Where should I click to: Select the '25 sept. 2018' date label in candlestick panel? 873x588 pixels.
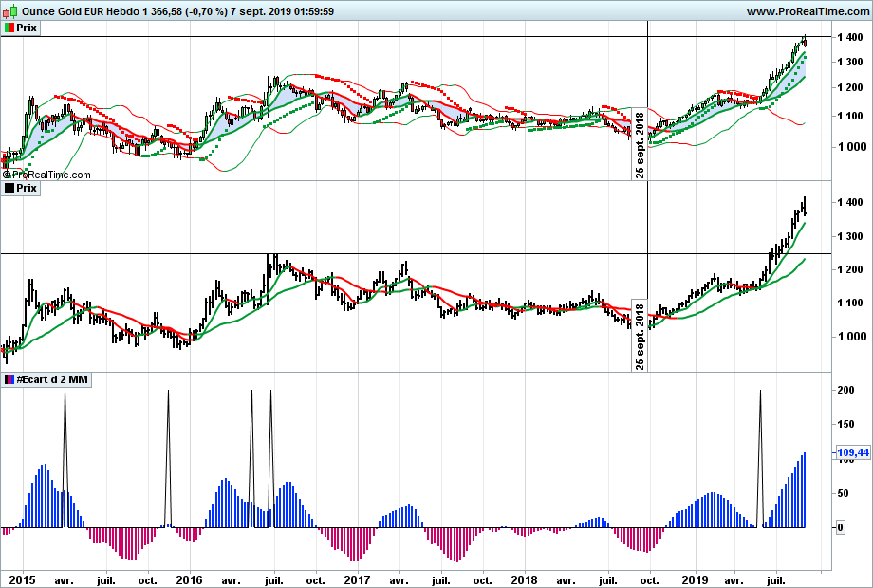tap(640, 145)
